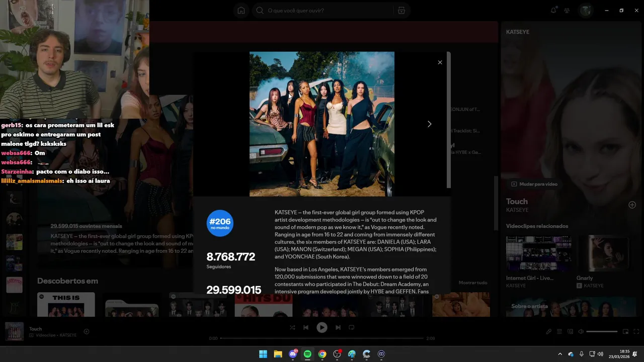
Task: Click '29.599.015' listeners count in overlay
Action: [234, 290]
